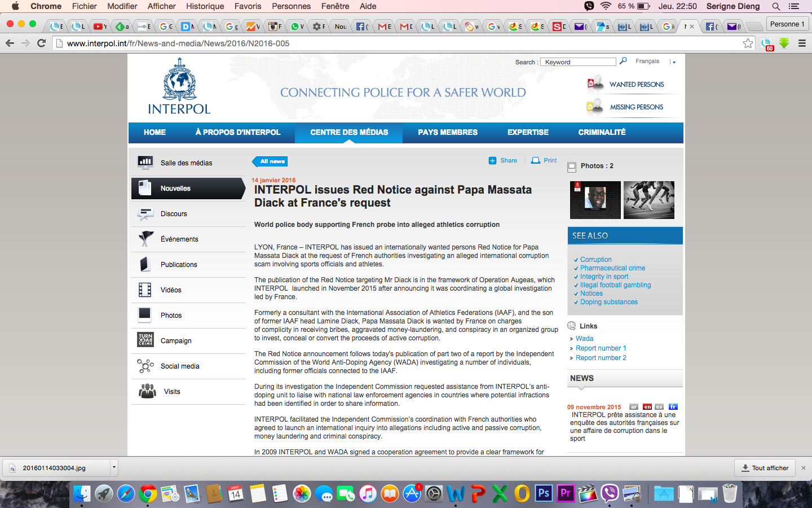
Task: Open Safari from the dock
Action: [x=126, y=493]
